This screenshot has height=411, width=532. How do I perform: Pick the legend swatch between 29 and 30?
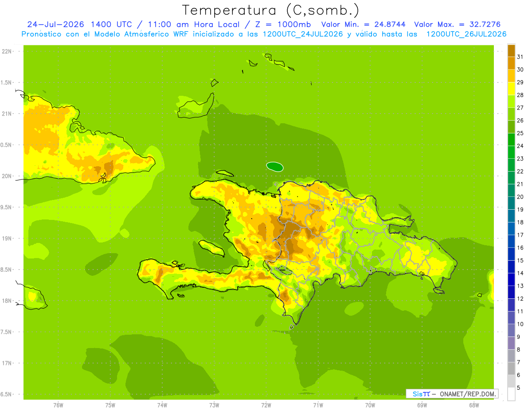511,76
